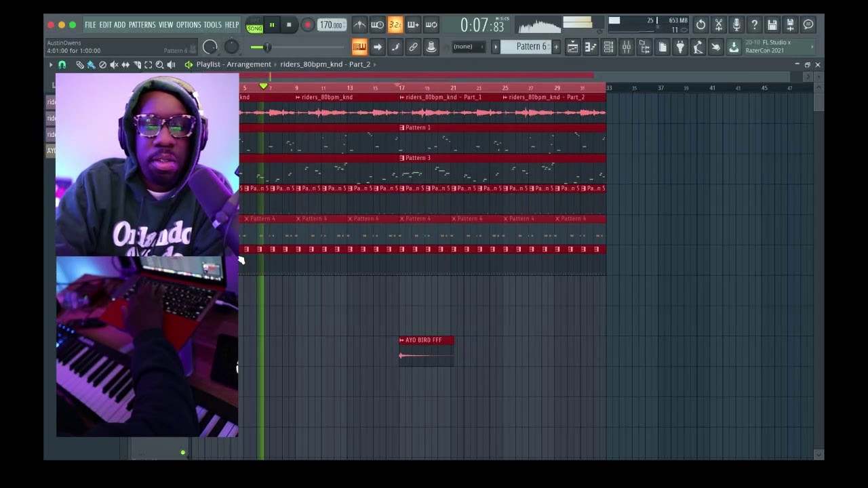The image size is (868, 488).
Task: Open the Plugin picker
Action: [x=680, y=47]
